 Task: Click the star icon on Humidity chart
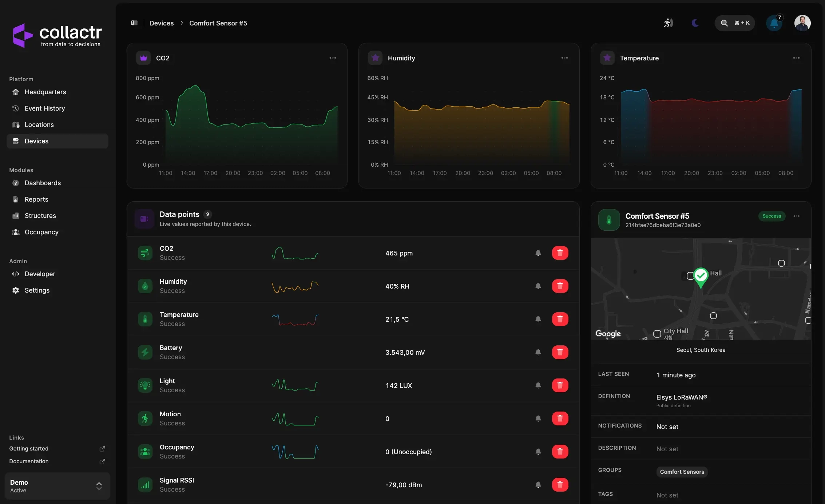click(x=375, y=58)
